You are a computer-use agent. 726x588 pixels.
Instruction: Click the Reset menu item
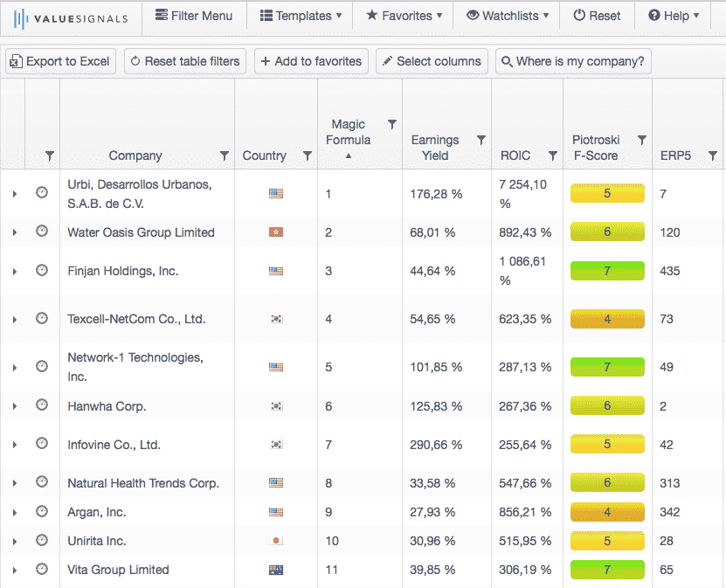click(x=597, y=16)
